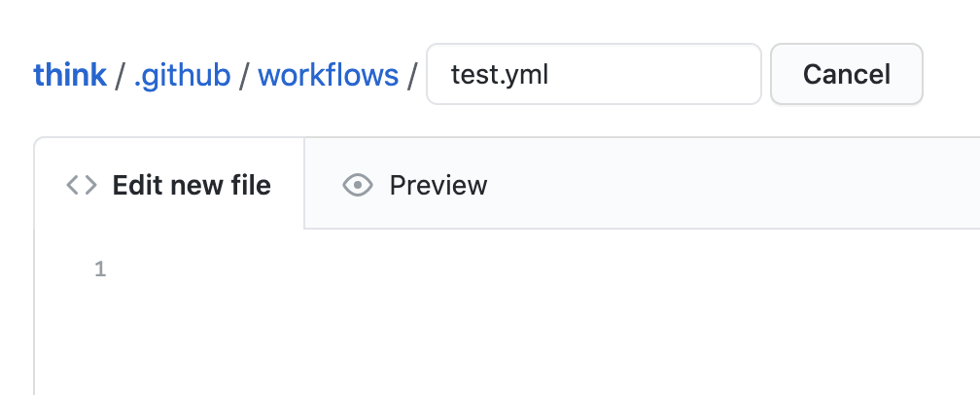Click empty tab bar space right of Preview
This screenshot has height=395, width=980.
750,184
